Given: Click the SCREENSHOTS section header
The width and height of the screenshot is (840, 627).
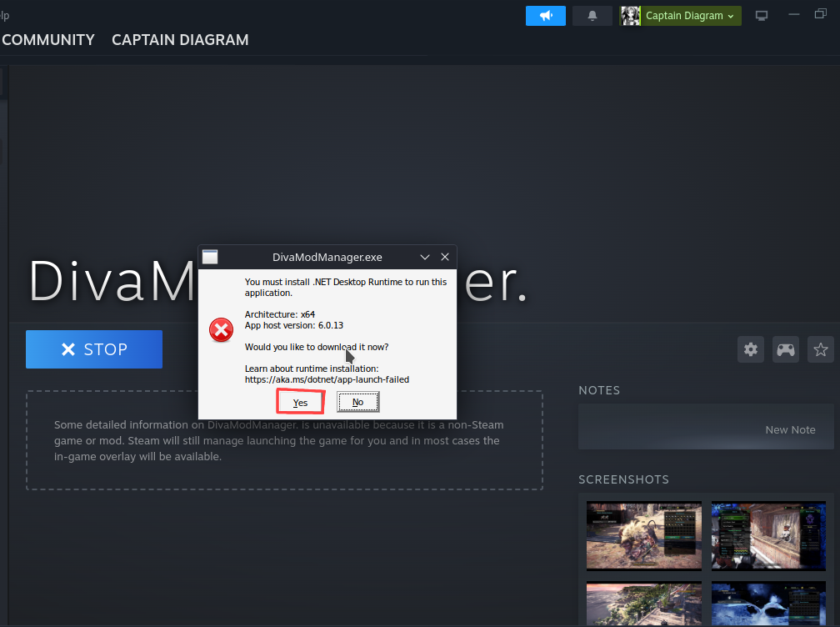Looking at the screenshot, I should tap(623, 479).
